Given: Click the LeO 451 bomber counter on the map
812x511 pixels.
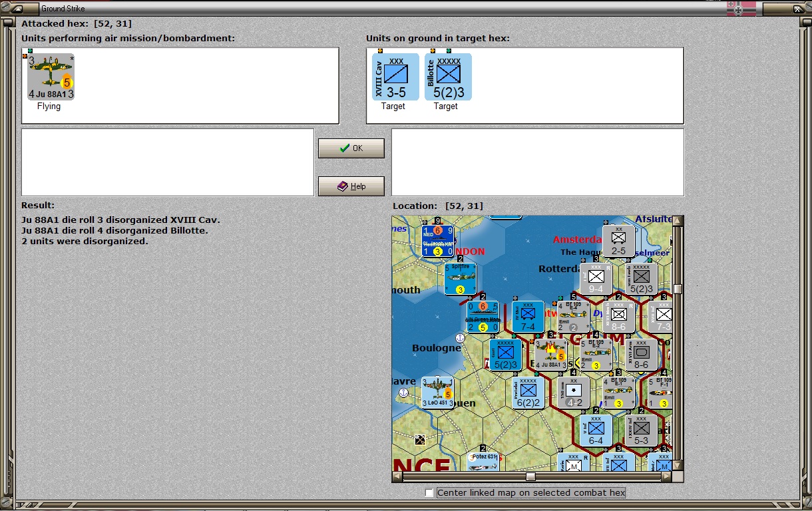Looking at the screenshot, I should [x=437, y=393].
